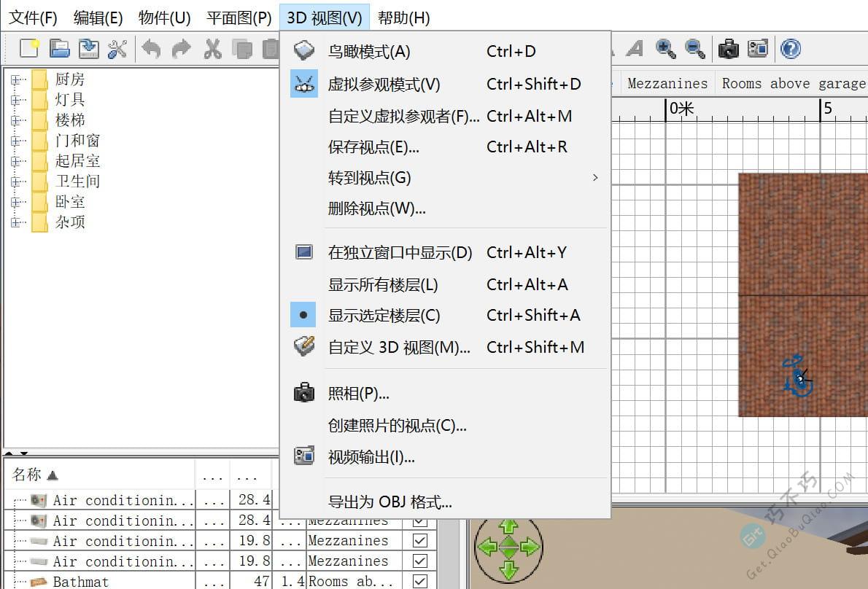Turn the 3D view right with the right arrow
The width and height of the screenshot is (868, 589).
(x=530, y=547)
